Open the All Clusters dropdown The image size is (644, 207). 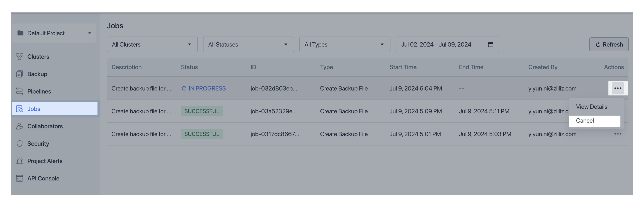tap(152, 44)
